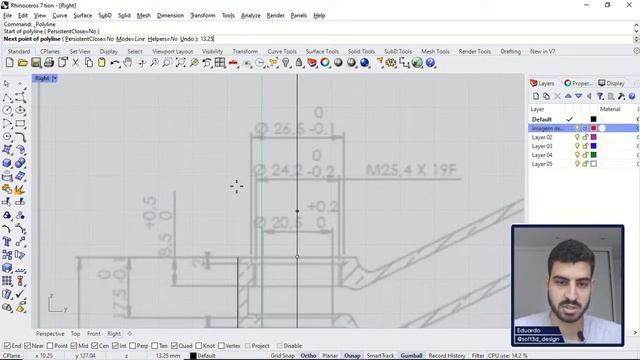
Task: Click the red car Set View icon
Action: point(233,63)
